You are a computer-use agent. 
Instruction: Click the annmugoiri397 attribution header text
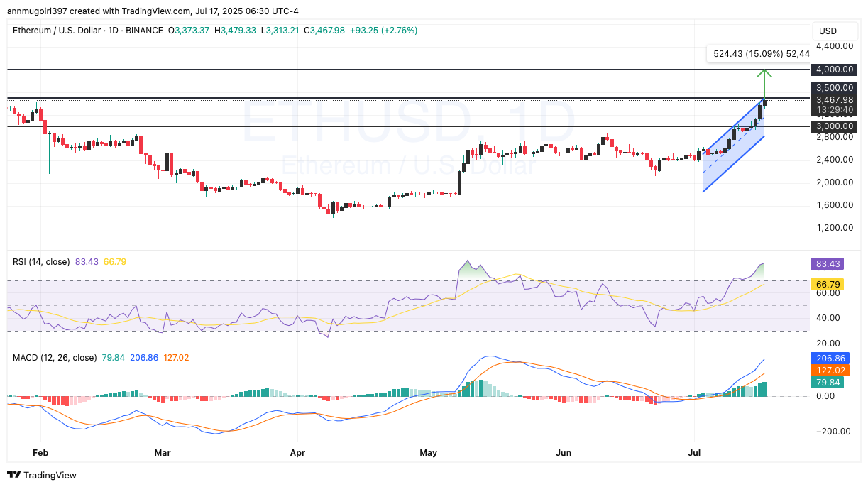coord(153,11)
